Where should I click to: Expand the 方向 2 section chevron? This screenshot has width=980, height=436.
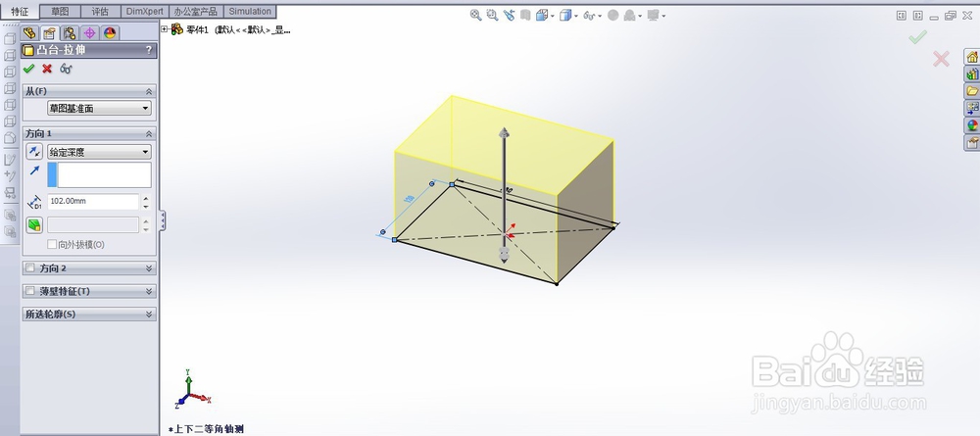(149, 268)
